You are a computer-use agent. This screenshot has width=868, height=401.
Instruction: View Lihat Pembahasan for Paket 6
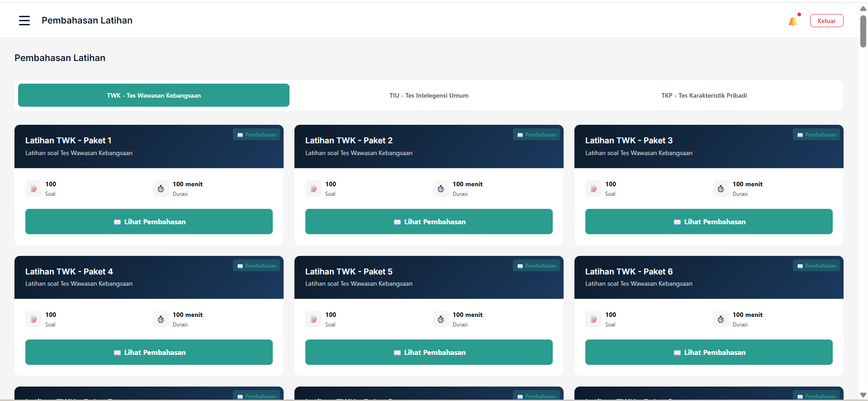coord(709,352)
